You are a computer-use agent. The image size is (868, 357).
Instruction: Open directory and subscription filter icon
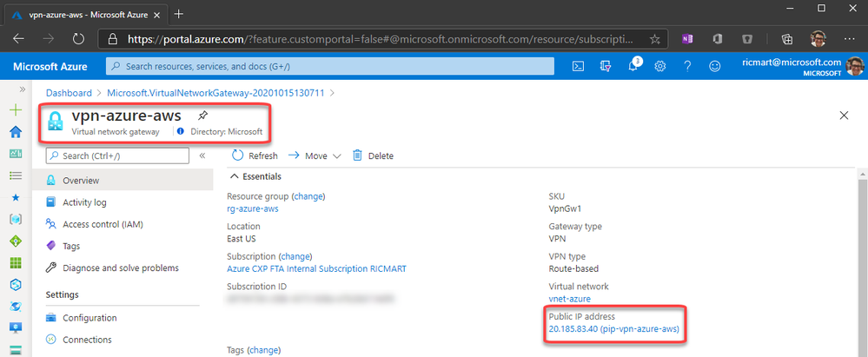[605, 66]
